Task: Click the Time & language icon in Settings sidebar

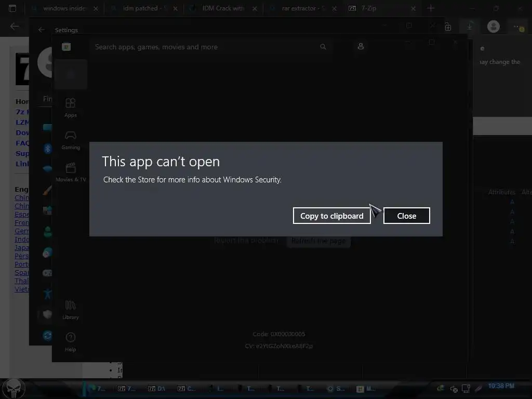Action: point(47,252)
